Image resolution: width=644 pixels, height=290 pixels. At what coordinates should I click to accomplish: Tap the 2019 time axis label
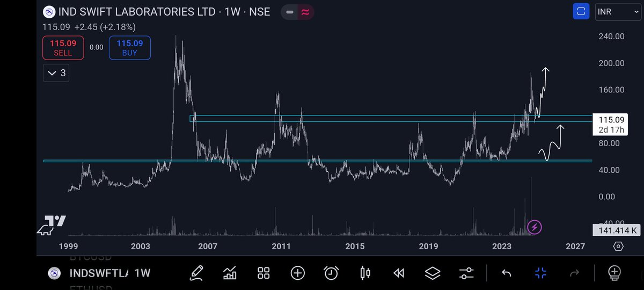coord(428,247)
